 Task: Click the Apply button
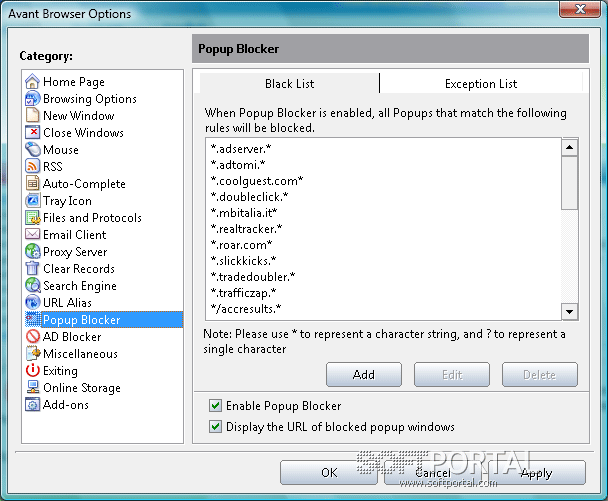[x=537, y=472]
